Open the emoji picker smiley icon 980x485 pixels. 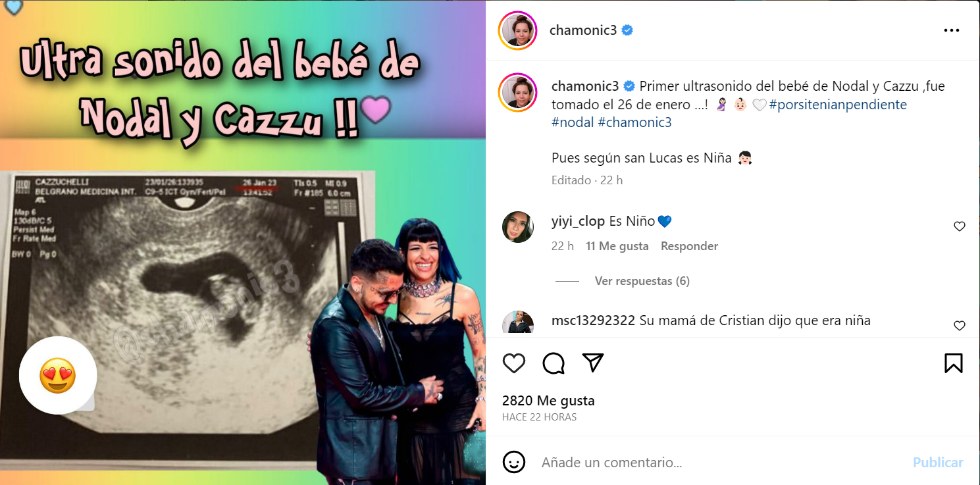pyautogui.click(x=514, y=462)
